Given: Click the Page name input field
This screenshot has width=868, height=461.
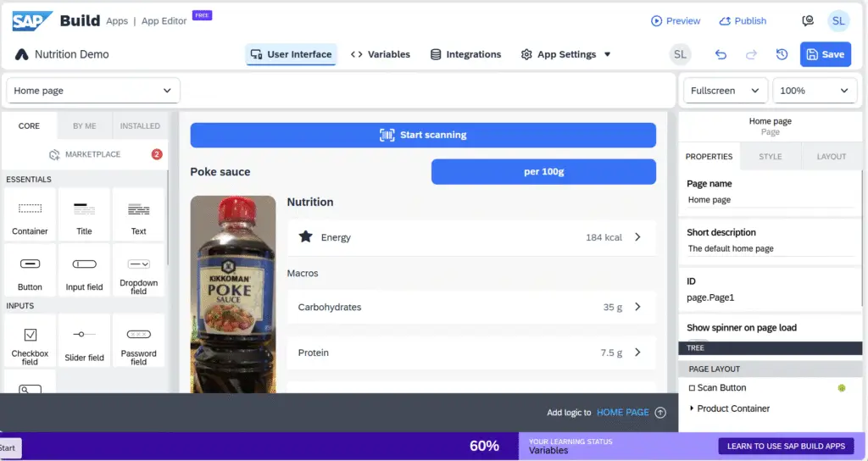Looking at the screenshot, I should click(x=770, y=200).
